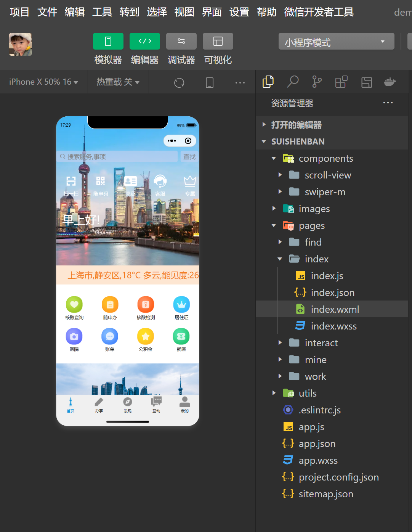The image size is (412, 532).
Task: Toggle the simulator panel button
Action: (x=108, y=41)
